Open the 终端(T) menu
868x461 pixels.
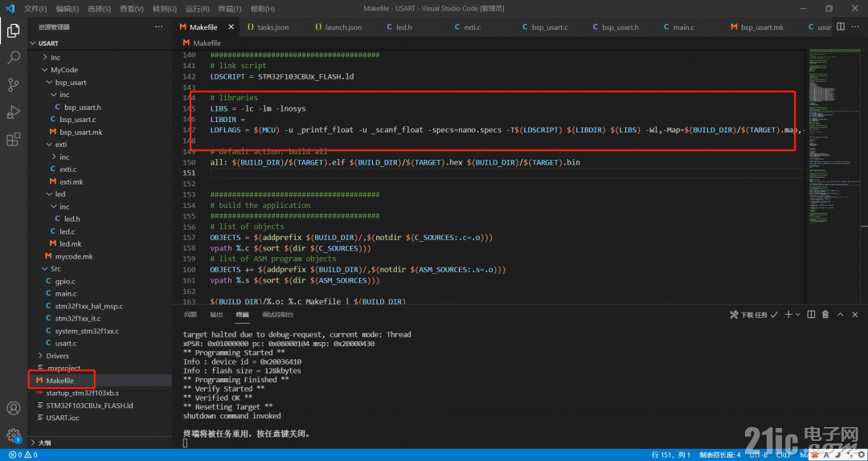(230, 9)
